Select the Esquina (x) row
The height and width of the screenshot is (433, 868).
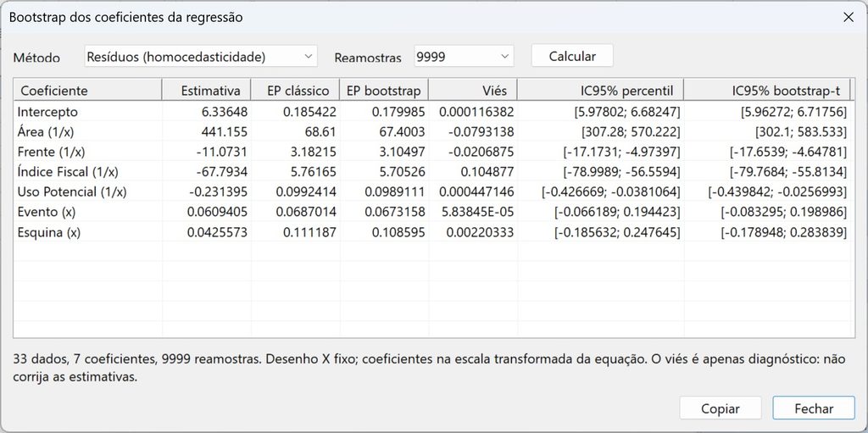431,232
